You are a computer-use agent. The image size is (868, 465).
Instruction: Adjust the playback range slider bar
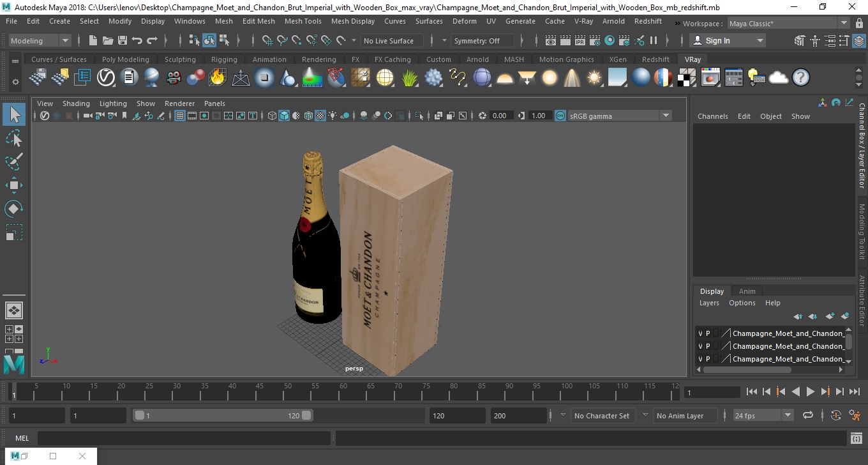(x=223, y=415)
